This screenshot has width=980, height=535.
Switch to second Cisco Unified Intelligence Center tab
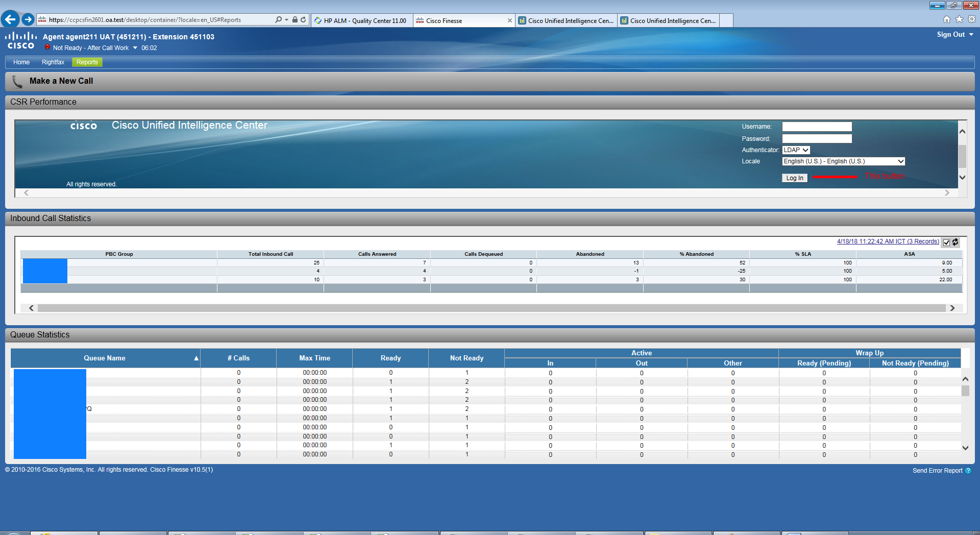[668, 20]
